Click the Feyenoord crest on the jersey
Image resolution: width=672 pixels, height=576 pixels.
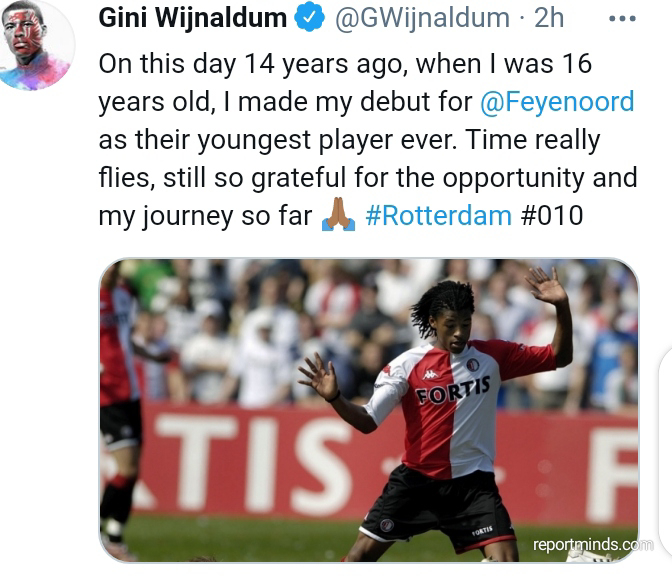pos(472,365)
